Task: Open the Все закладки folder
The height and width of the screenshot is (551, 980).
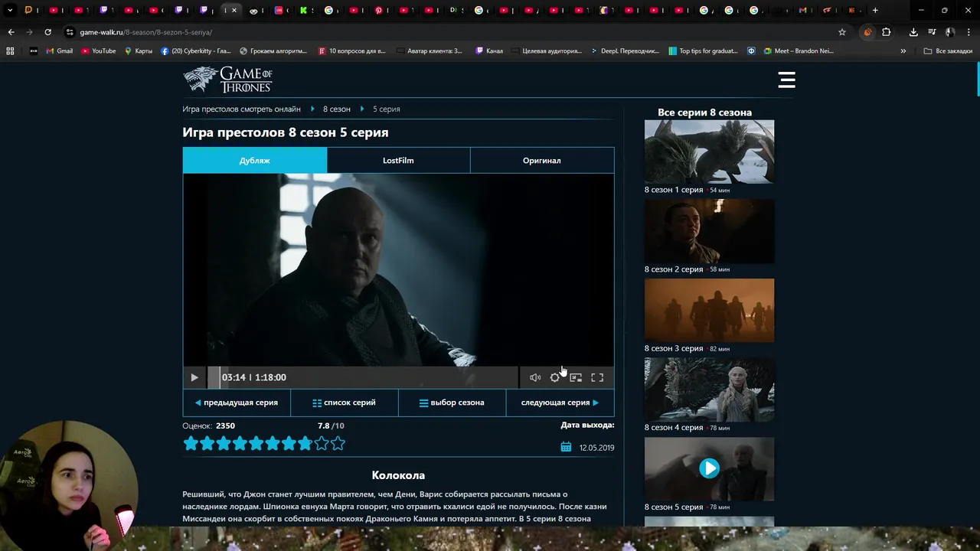Action: pyautogui.click(x=948, y=51)
